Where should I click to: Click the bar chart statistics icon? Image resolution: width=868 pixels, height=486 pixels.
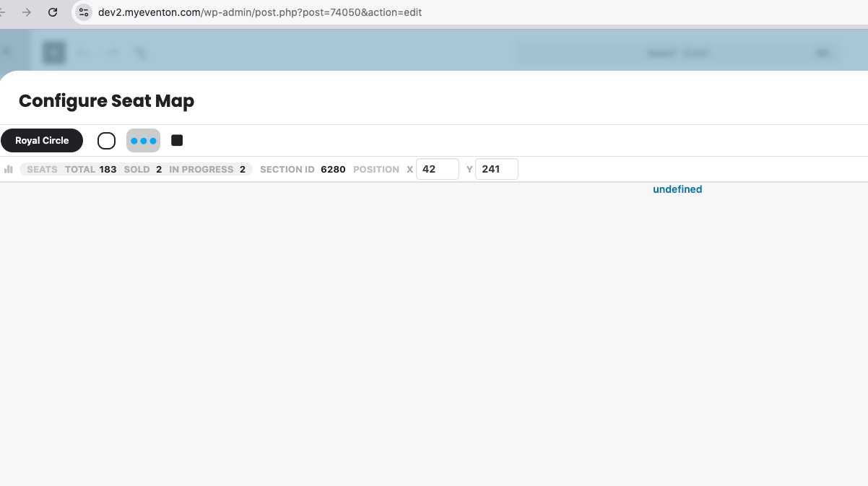pos(9,169)
